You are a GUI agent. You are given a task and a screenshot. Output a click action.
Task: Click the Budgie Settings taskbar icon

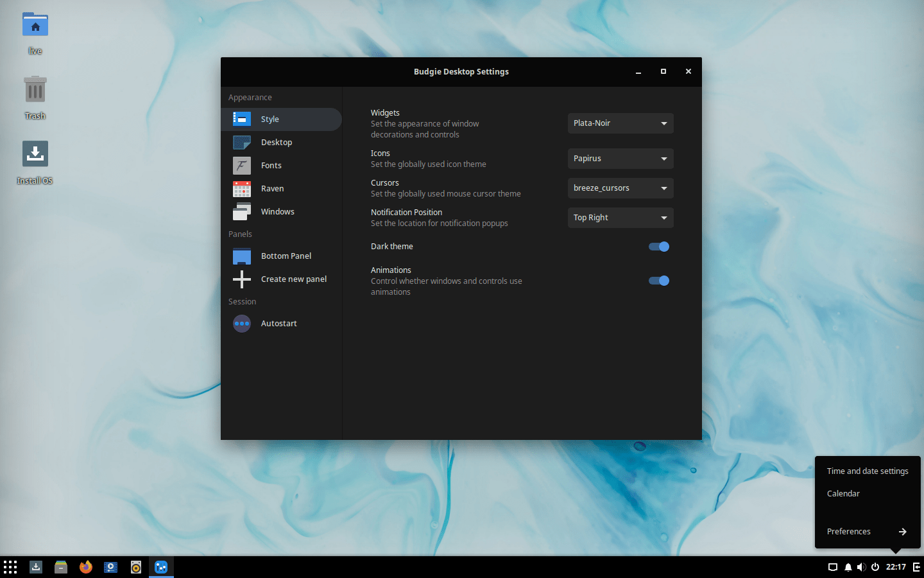point(161,567)
